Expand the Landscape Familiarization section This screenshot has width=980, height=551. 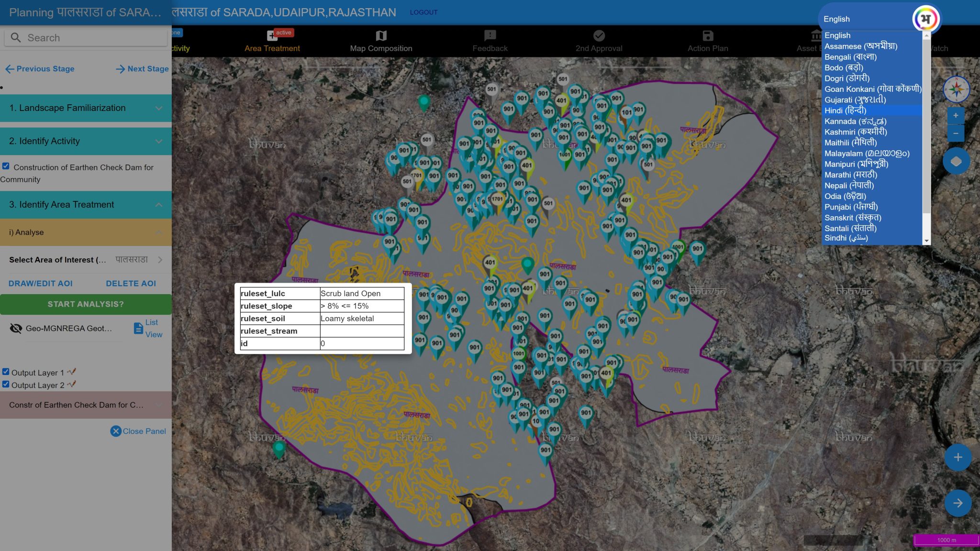(159, 108)
